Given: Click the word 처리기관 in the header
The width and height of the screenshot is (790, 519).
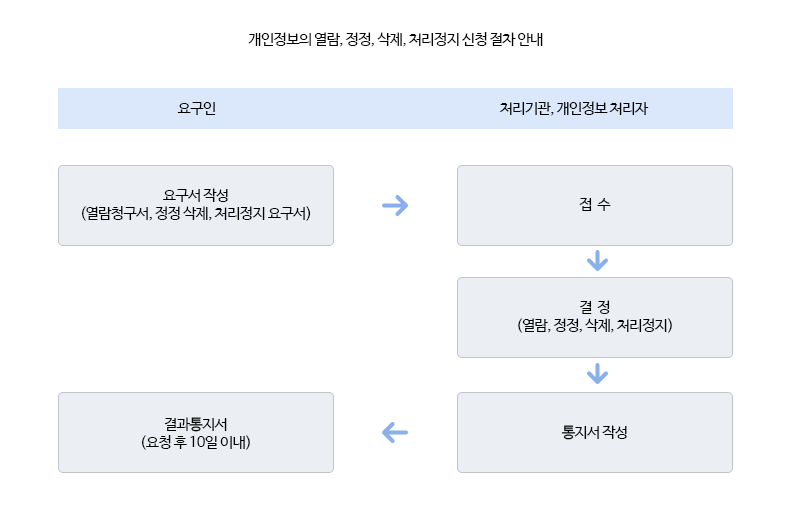Looking at the screenshot, I should pos(524,108).
